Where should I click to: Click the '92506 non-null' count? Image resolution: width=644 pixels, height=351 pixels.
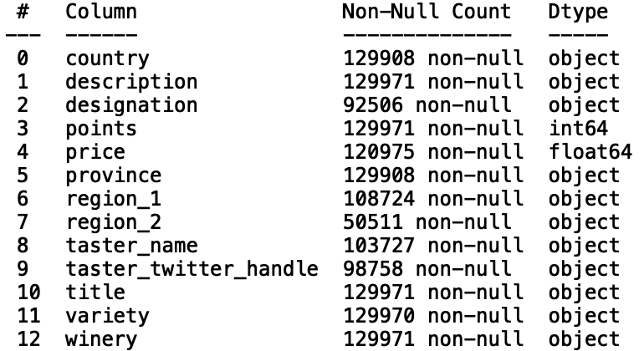coord(427,106)
